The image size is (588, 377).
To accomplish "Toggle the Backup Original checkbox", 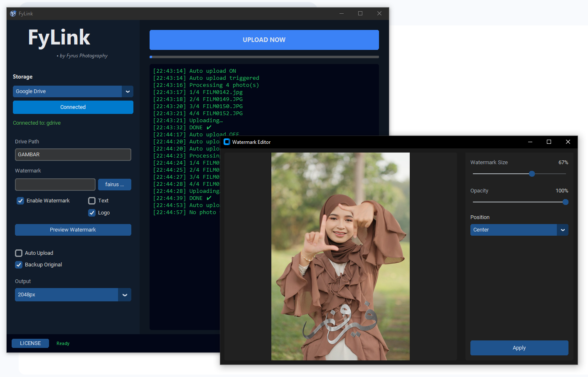I will [19, 265].
